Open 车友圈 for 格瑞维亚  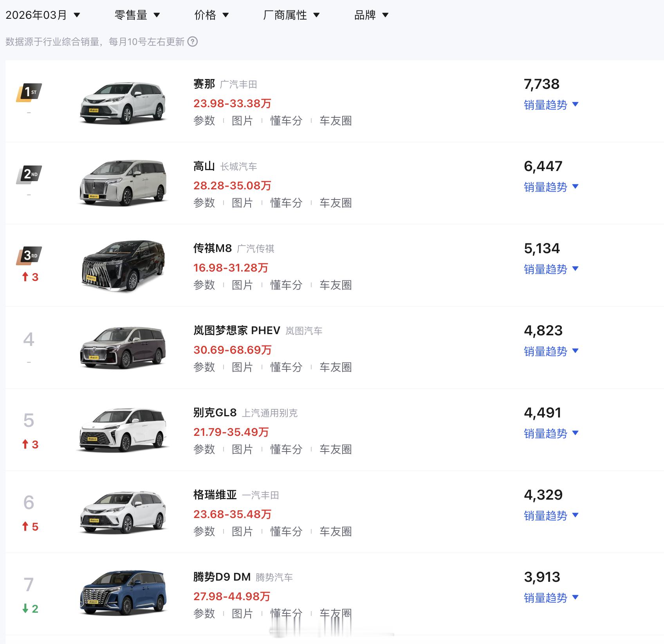click(x=336, y=531)
